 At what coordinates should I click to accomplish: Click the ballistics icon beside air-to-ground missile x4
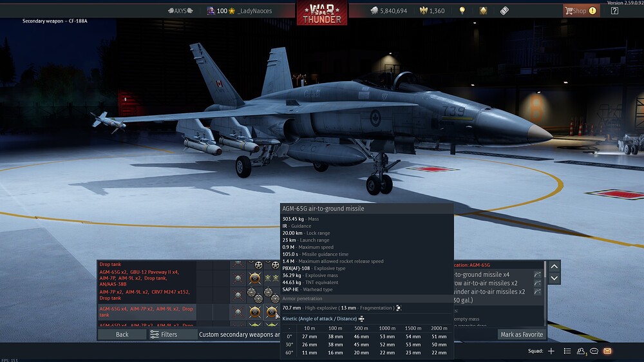coord(537,274)
